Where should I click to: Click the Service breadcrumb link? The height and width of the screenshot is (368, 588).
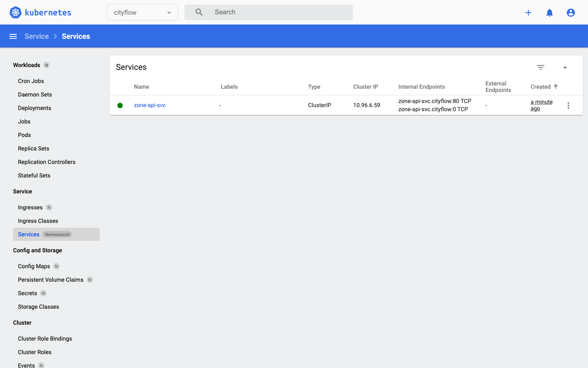point(36,36)
